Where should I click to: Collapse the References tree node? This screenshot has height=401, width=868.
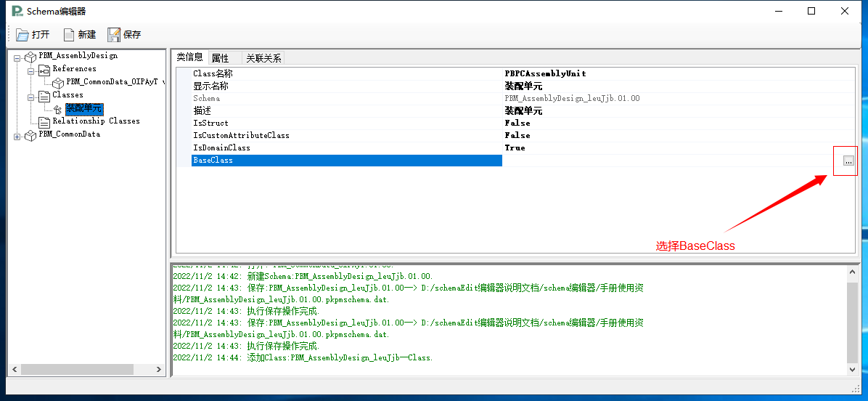click(x=31, y=70)
